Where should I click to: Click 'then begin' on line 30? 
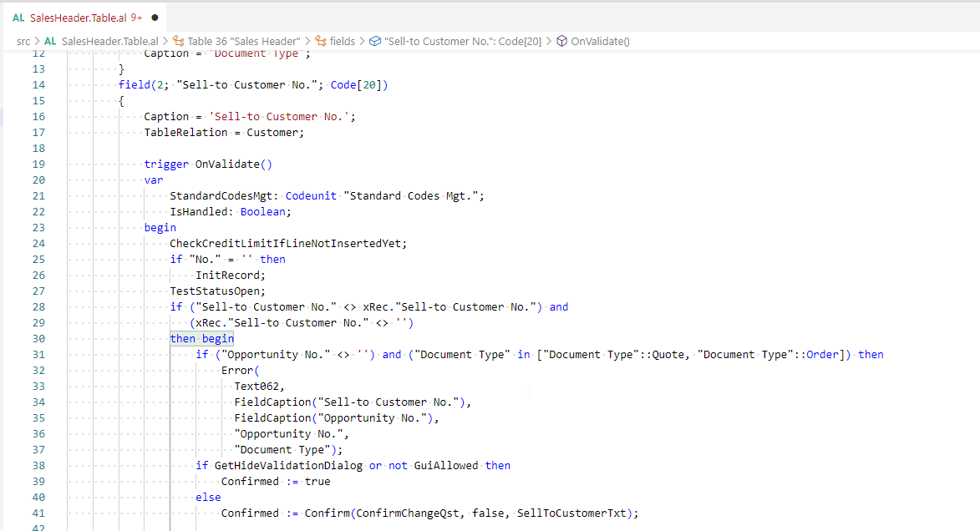pyautogui.click(x=202, y=339)
